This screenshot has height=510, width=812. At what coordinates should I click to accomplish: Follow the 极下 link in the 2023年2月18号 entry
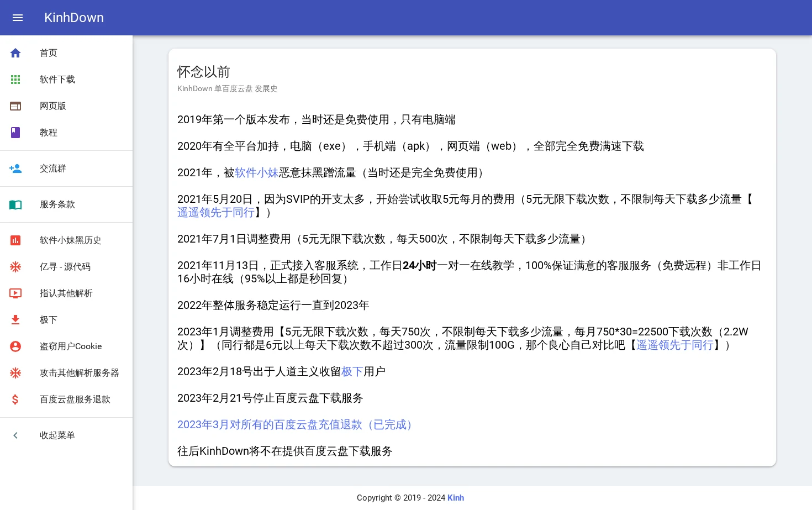(352, 372)
